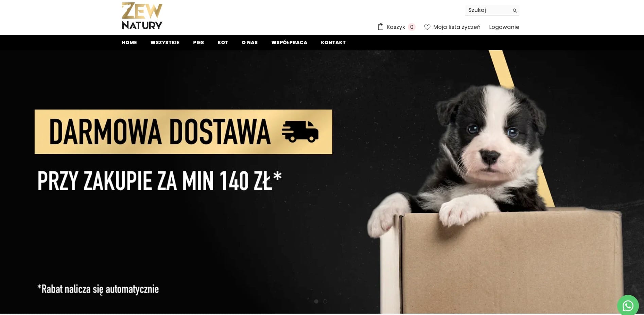This screenshot has width=644, height=315.
Task: Click the Zew Natury logo
Action: coord(142,16)
